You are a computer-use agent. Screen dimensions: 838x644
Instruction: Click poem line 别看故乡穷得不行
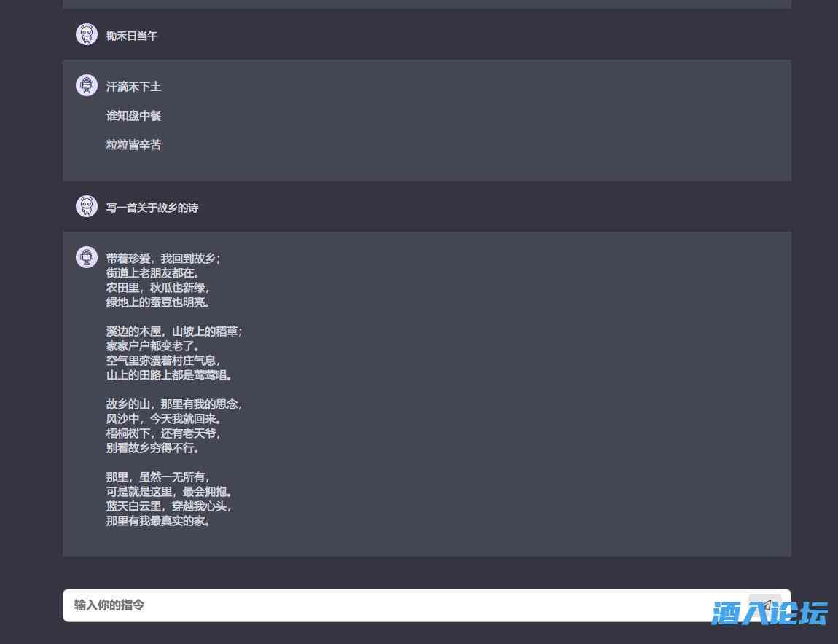point(153,448)
